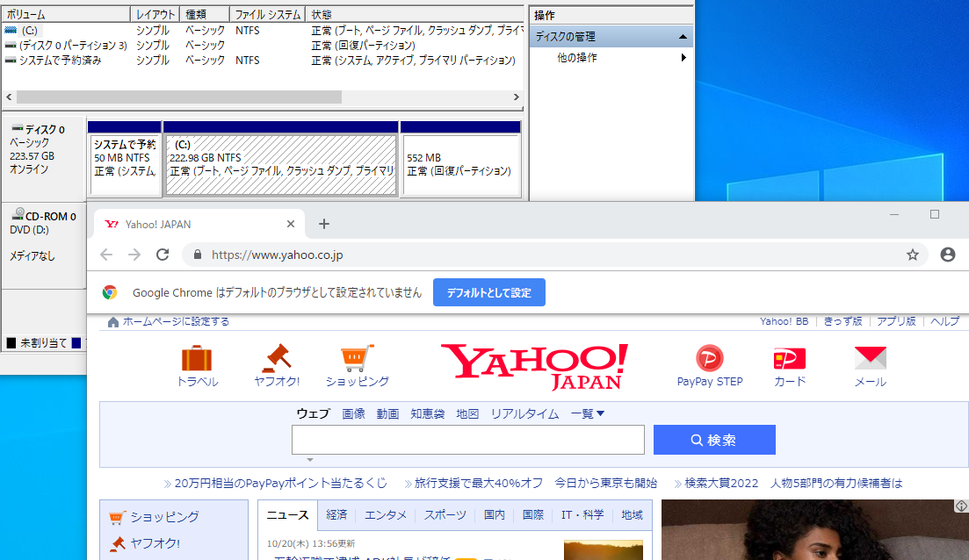Select the 画像 search tab
Image resolution: width=969 pixels, height=560 pixels.
[353, 413]
